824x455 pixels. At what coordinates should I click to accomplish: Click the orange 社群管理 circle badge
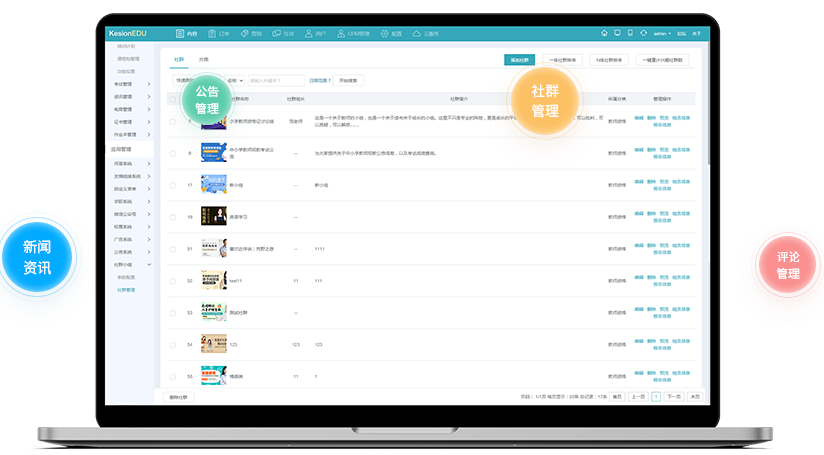545,100
